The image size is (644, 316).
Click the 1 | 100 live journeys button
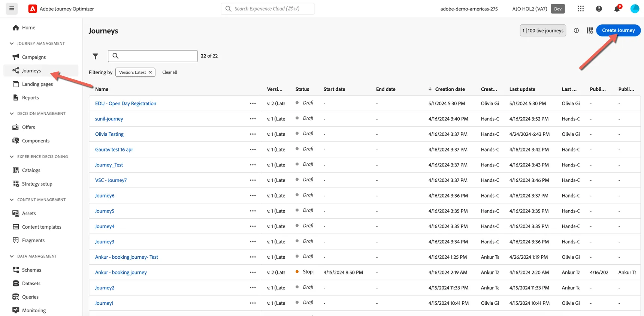[543, 30]
